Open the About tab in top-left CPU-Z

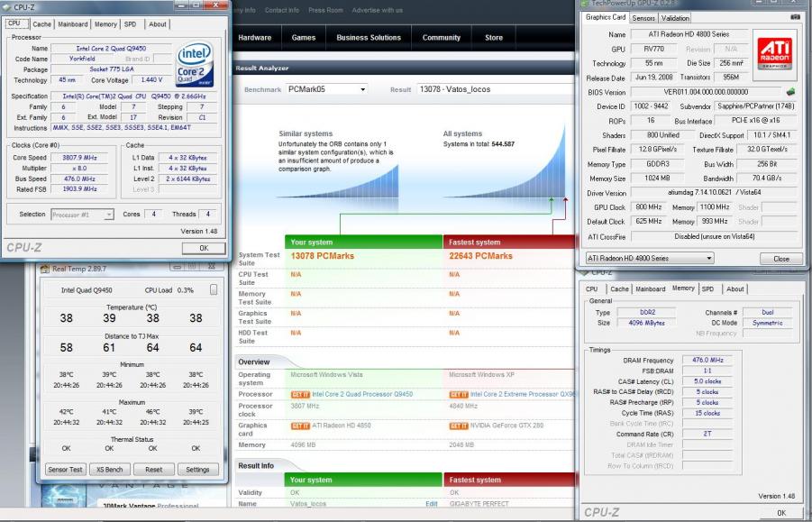tap(158, 24)
